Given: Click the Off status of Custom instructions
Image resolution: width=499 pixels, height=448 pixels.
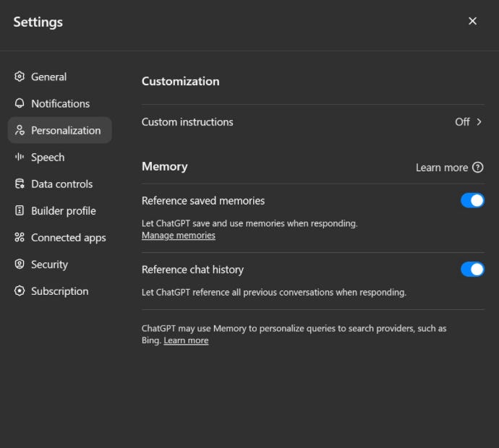Looking at the screenshot, I should click(462, 122).
